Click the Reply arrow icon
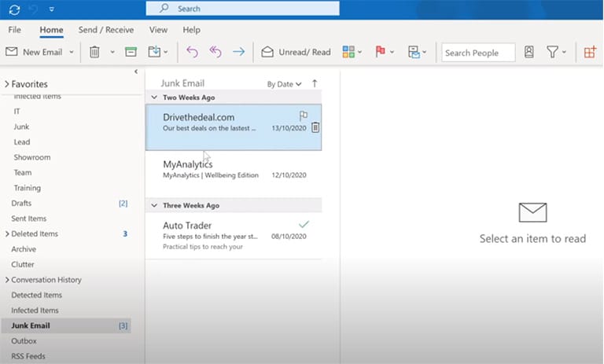The width and height of the screenshot is (604, 364). (x=192, y=52)
